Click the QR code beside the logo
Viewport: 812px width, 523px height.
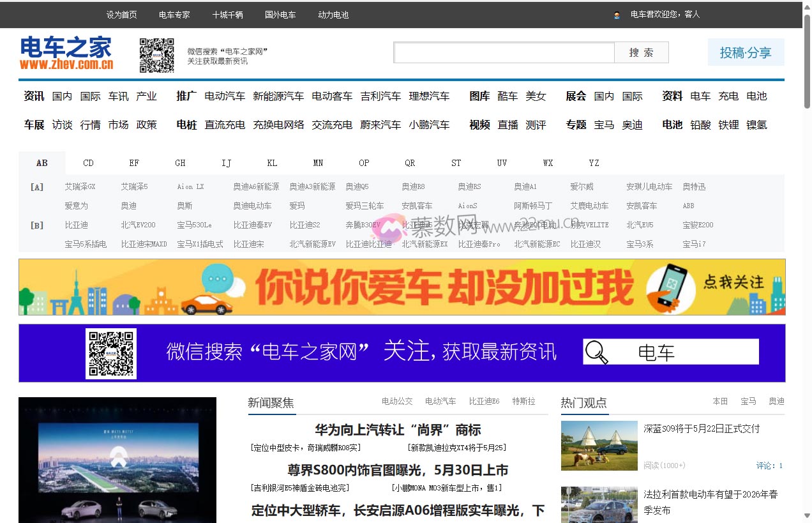click(156, 55)
